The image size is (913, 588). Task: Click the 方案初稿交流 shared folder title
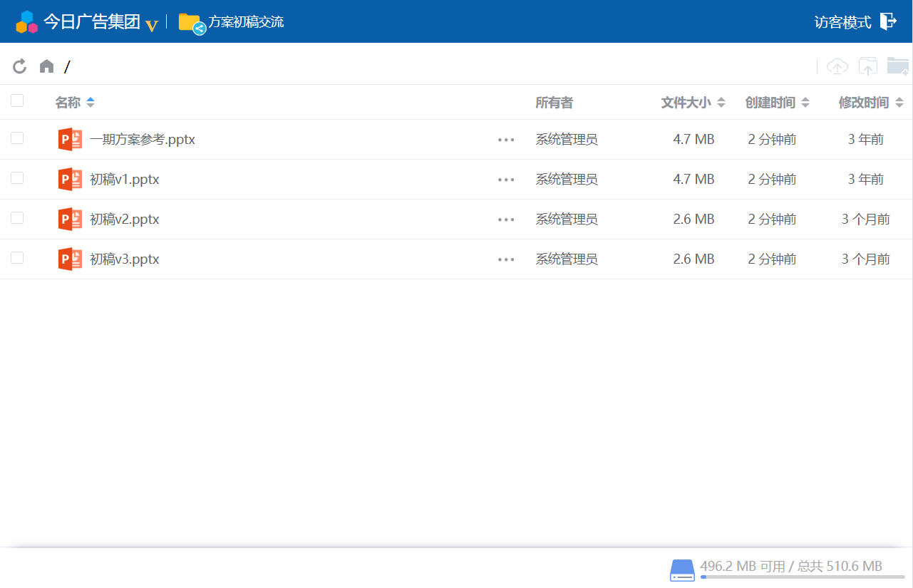[246, 22]
